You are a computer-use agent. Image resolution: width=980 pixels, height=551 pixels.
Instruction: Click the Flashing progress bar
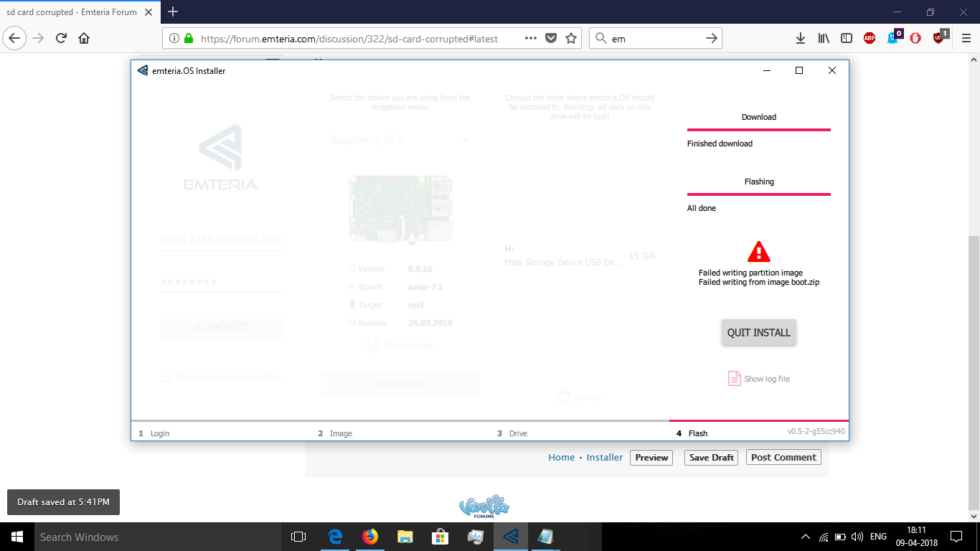(x=759, y=194)
